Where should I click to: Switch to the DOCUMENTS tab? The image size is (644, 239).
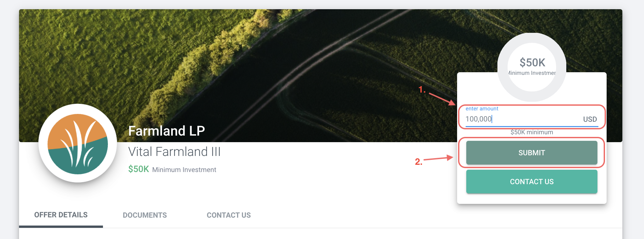(145, 215)
